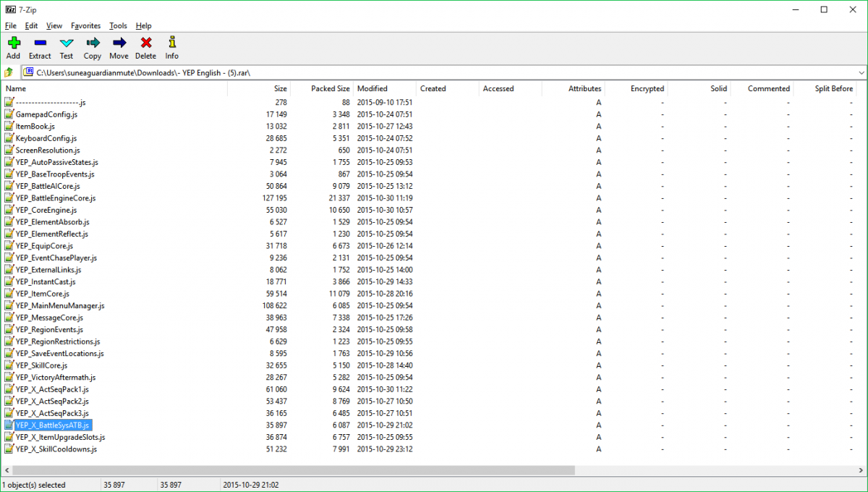
Task: Select file icon of YEP_VictoryAftermath.js
Action: point(9,377)
